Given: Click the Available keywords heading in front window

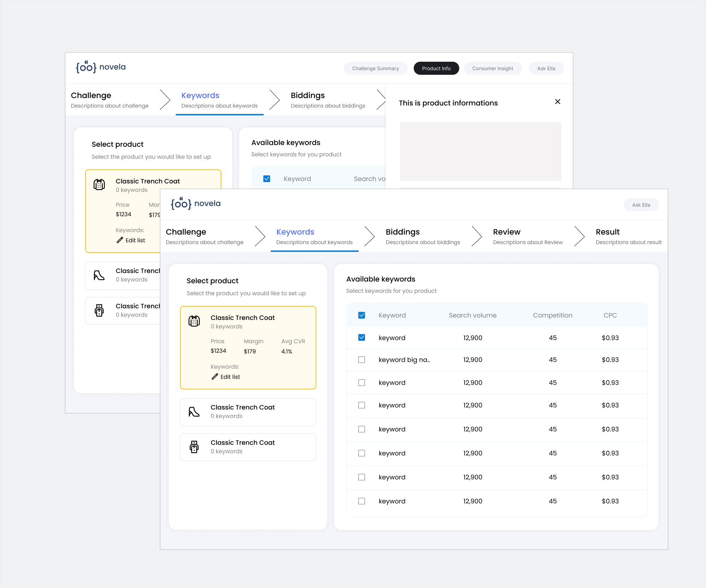Looking at the screenshot, I should pyautogui.click(x=381, y=279).
